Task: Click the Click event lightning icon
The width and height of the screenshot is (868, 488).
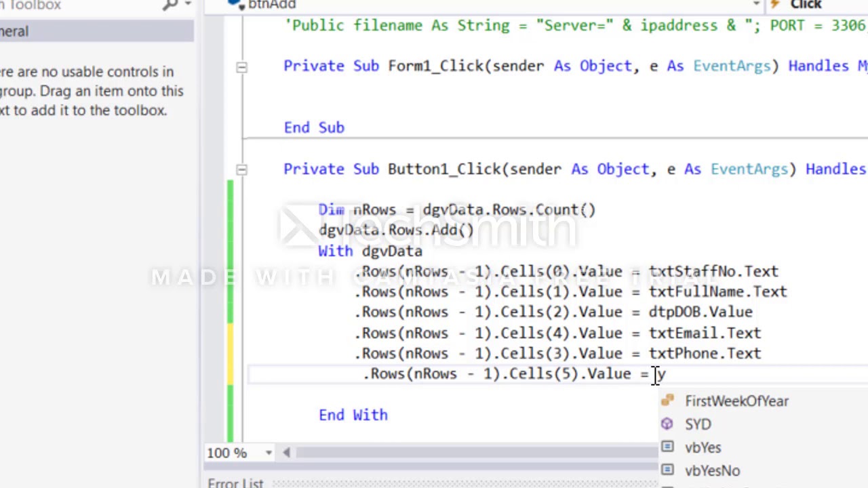Action: [x=775, y=4]
